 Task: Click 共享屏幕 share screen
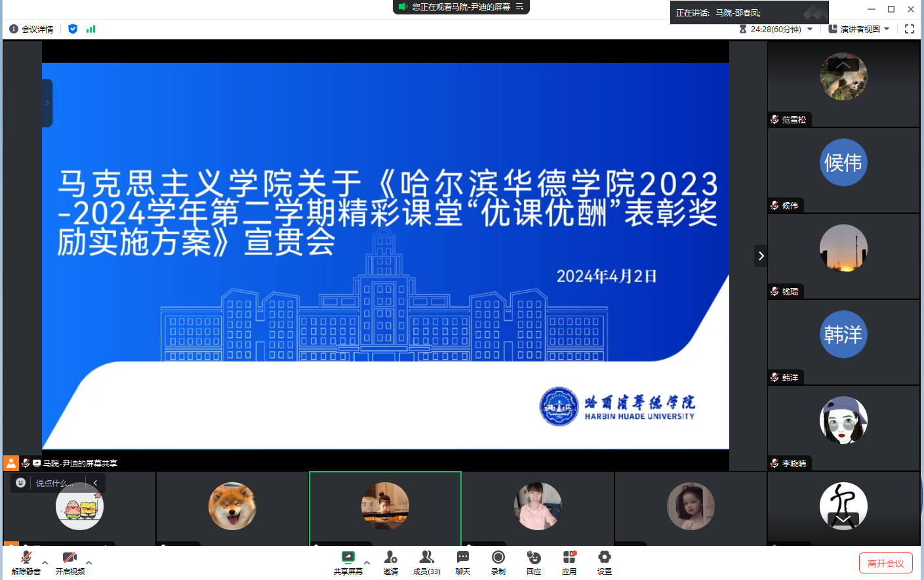[x=348, y=562]
